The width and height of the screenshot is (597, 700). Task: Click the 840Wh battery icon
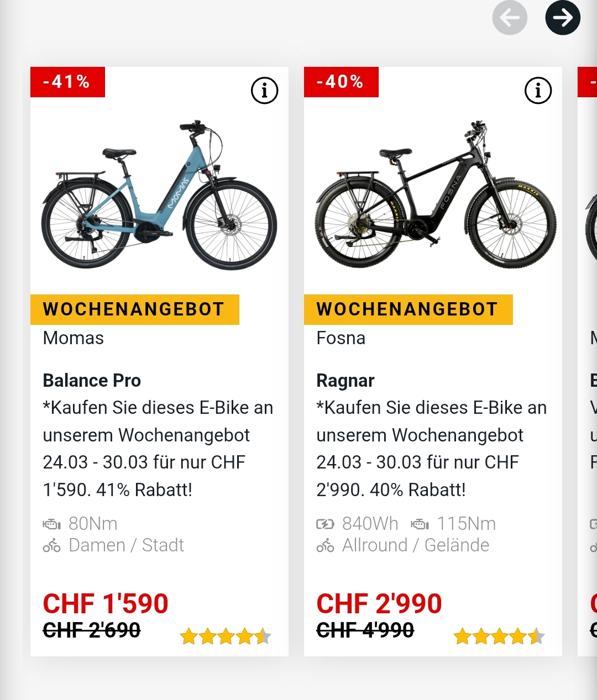(x=325, y=524)
